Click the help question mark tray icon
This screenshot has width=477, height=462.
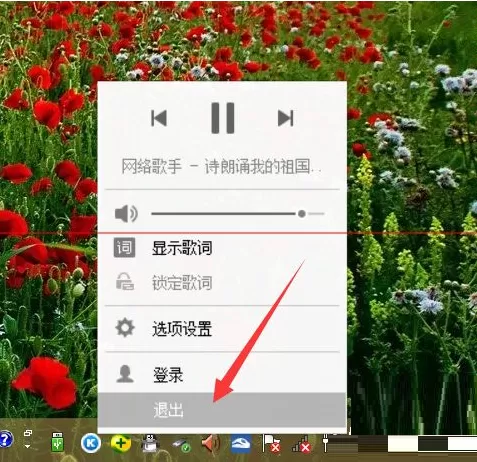pyautogui.click(x=5, y=440)
